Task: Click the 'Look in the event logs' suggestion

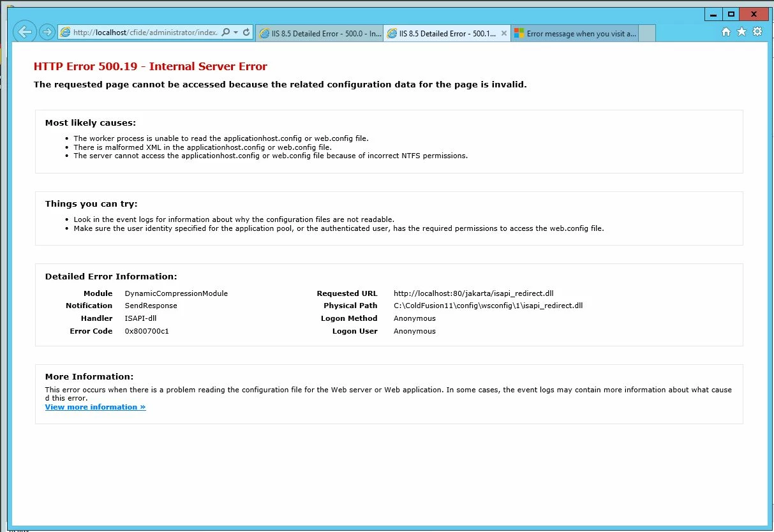Action: 234,219
